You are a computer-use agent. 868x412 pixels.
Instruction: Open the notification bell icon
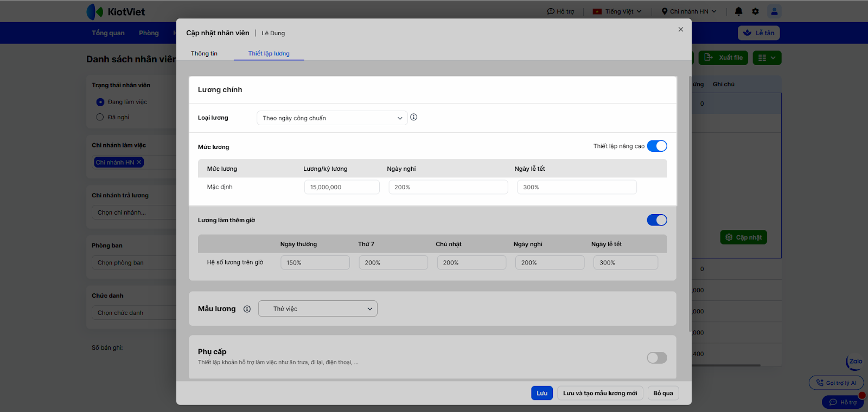[x=738, y=11]
